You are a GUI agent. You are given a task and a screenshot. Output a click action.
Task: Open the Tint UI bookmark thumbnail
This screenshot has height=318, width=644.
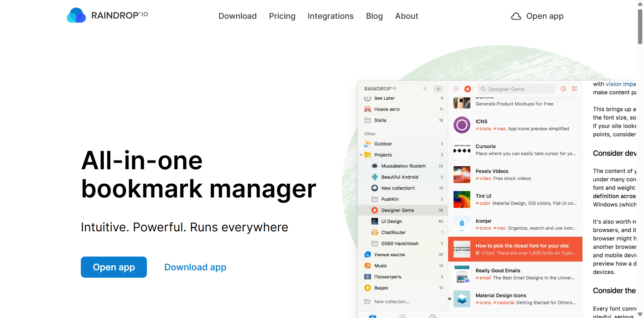click(x=462, y=199)
